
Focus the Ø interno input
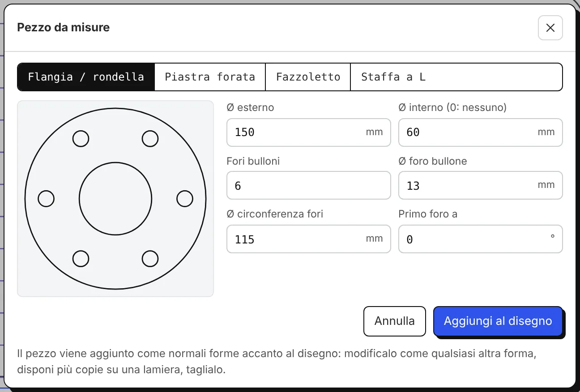coord(480,132)
